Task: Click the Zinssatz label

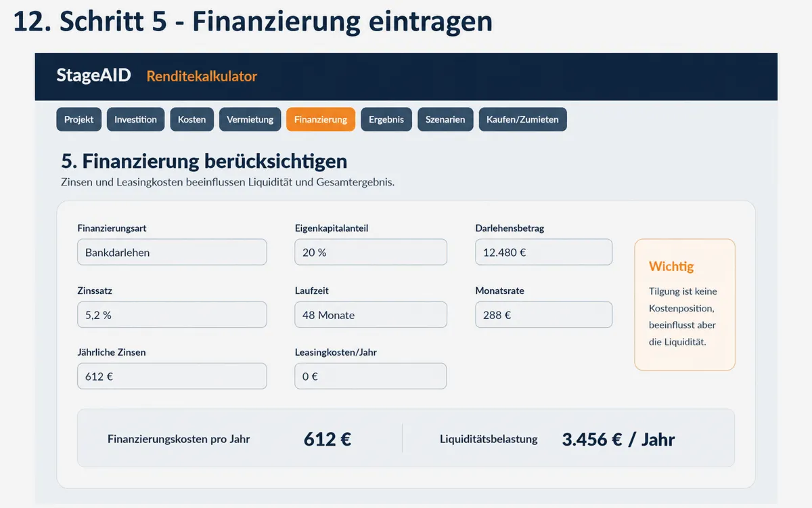Action: [x=95, y=291]
